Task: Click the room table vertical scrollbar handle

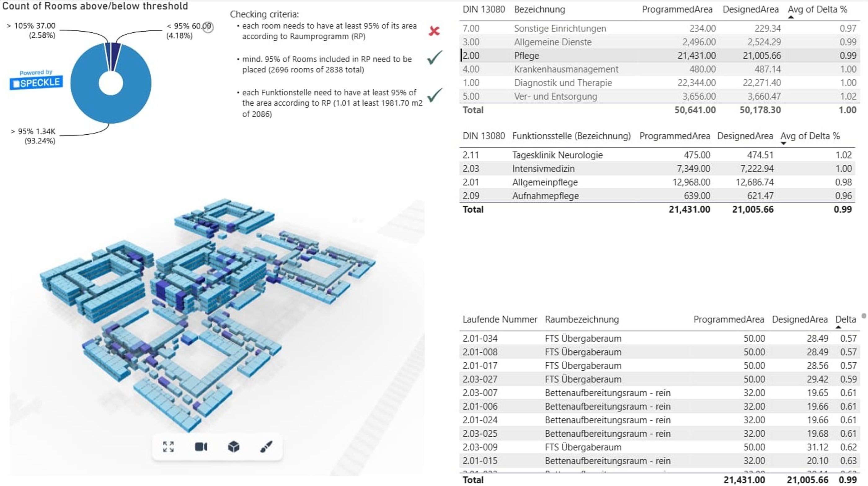Action: click(x=864, y=316)
